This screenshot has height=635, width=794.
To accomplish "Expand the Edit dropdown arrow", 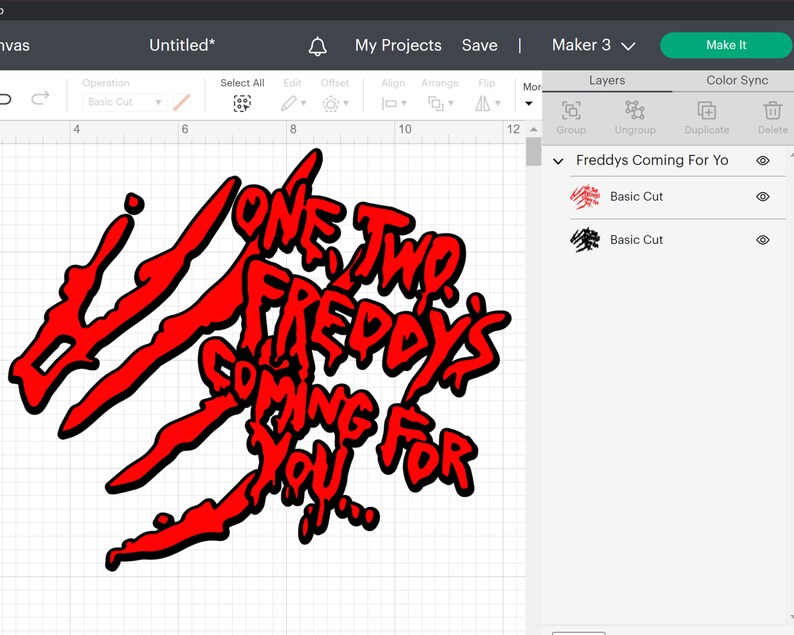I will coord(303,103).
